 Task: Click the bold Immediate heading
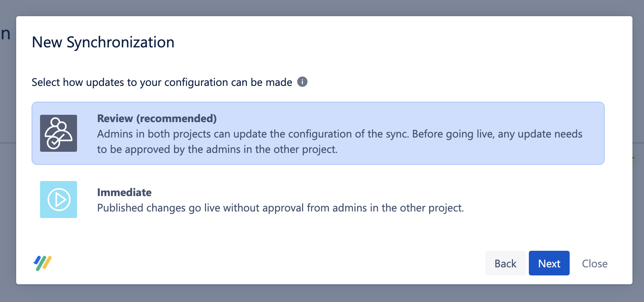pyautogui.click(x=124, y=192)
